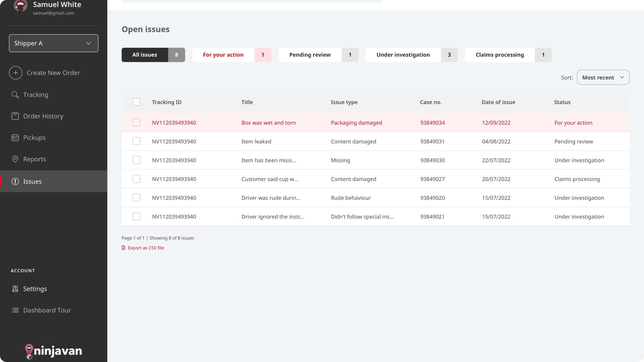Show the Under investigation tab
The height and width of the screenshot is (362, 644).
411,55
